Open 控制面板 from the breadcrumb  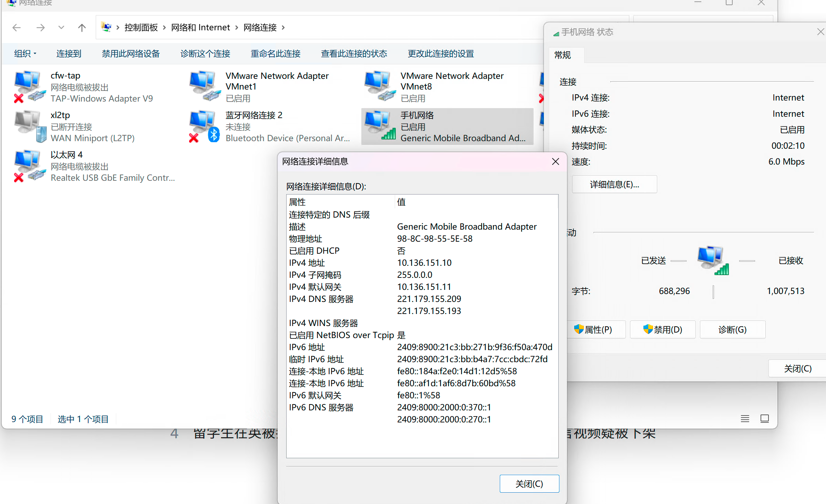click(x=141, y=27)
